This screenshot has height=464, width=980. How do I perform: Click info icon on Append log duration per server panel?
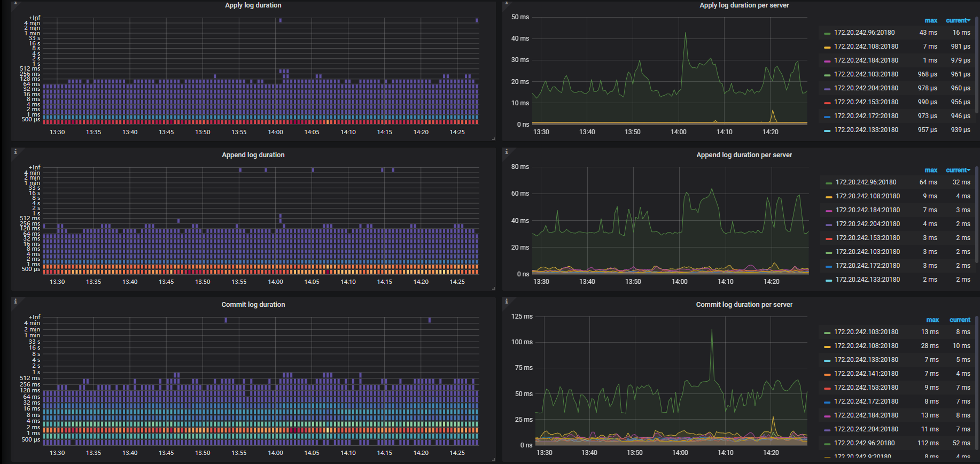point(506,152)
